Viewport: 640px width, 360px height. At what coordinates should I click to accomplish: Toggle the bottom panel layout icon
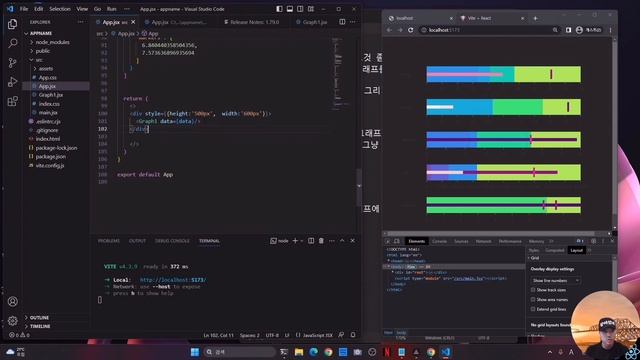click(x=290, y=9)
